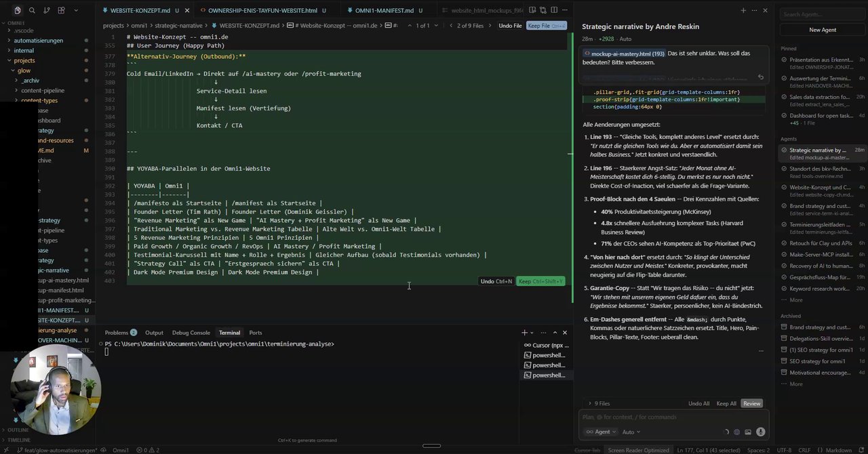Create a new terminal with plus icon
868x454 pixels.
(x=524, y=333)
